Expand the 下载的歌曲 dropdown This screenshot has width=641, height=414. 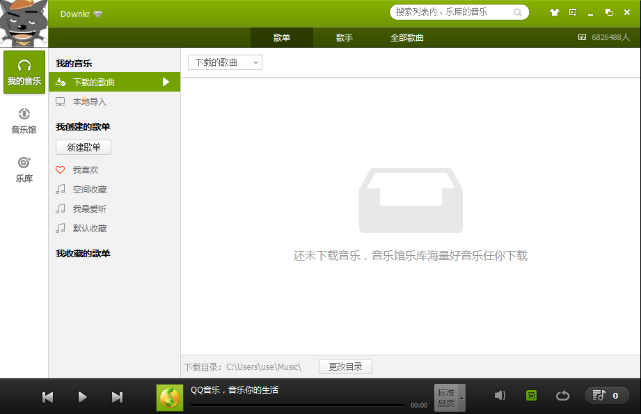pyautogui.click(x=225, y=63)
